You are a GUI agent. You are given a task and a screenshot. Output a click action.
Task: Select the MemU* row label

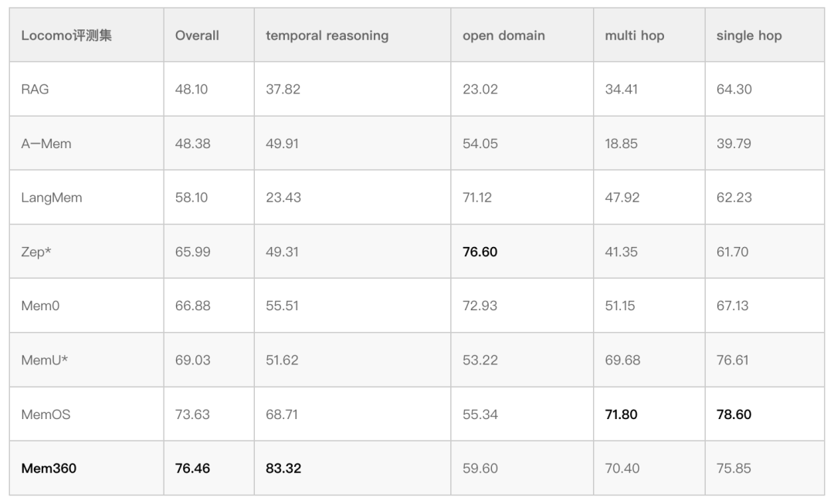[45, 360]
